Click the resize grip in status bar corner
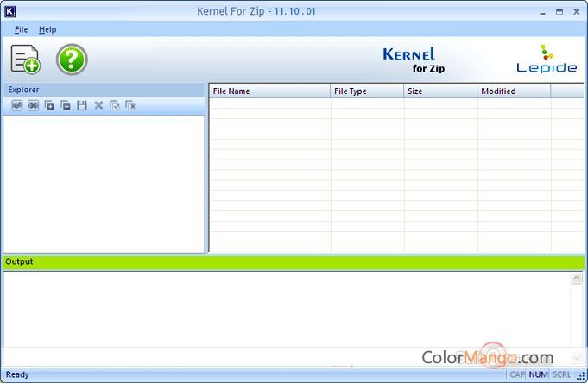Viewport: 588px width, 383px height. (582, 376)
